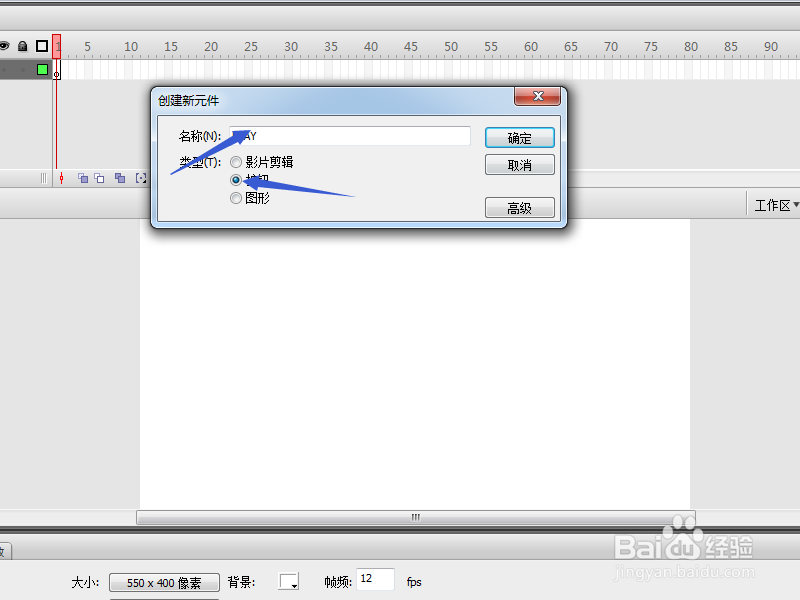This screenshot has height=600, width=800.
Task: Toggle visibility of all layers via eye icon
Action: 10,45
